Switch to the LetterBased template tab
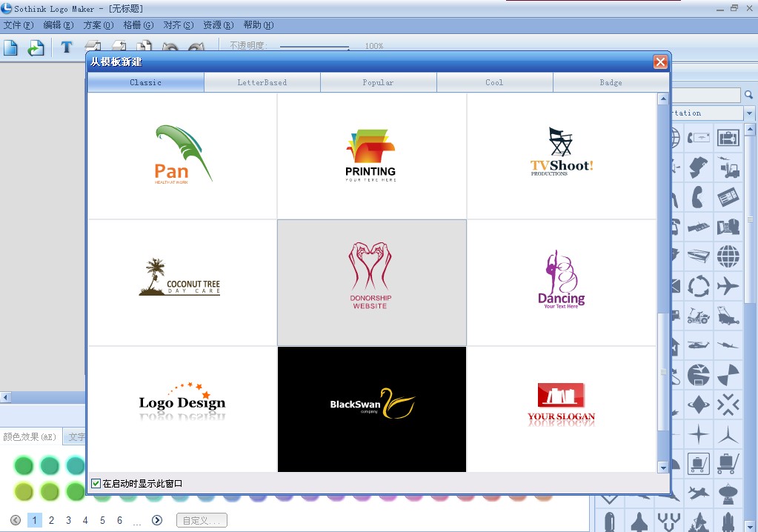The width and height of the screenshot is (758, 532). 262,83
